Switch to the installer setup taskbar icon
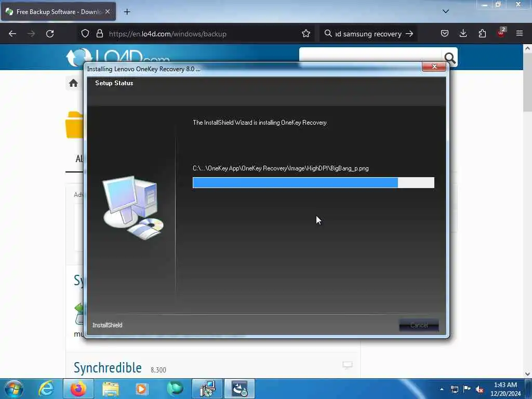The image size is (532, 399). (x=207, y=389)
